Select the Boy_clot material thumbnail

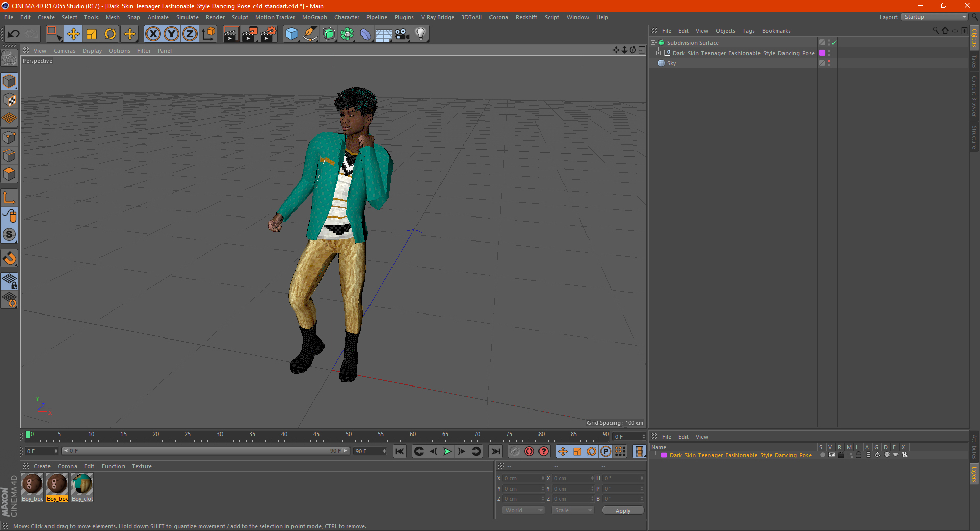click(x=82, y=488)
